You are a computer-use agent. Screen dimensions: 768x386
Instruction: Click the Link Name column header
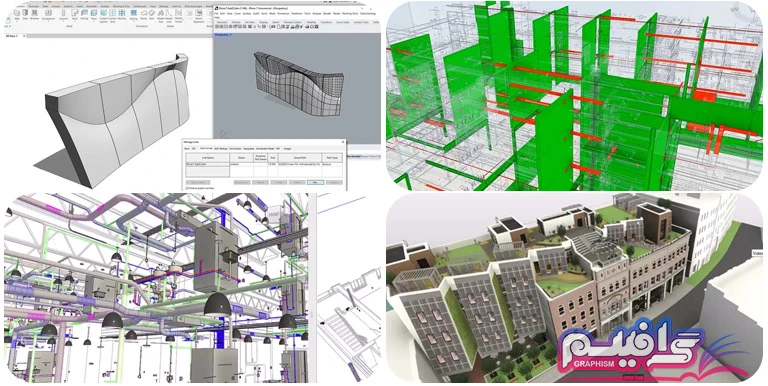(208, 158)
